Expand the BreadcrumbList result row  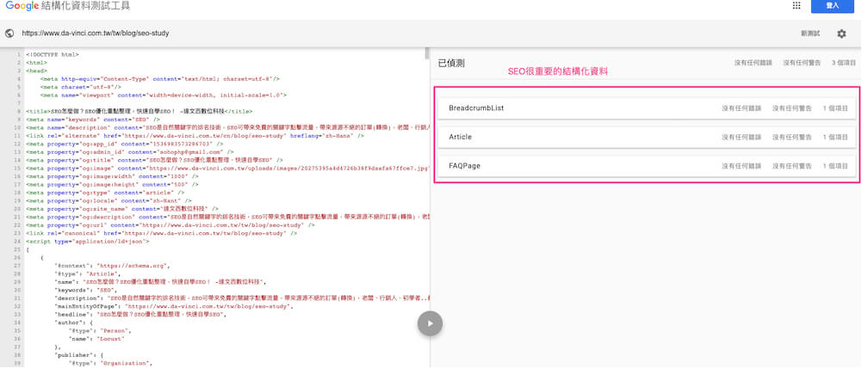[645, 108]
